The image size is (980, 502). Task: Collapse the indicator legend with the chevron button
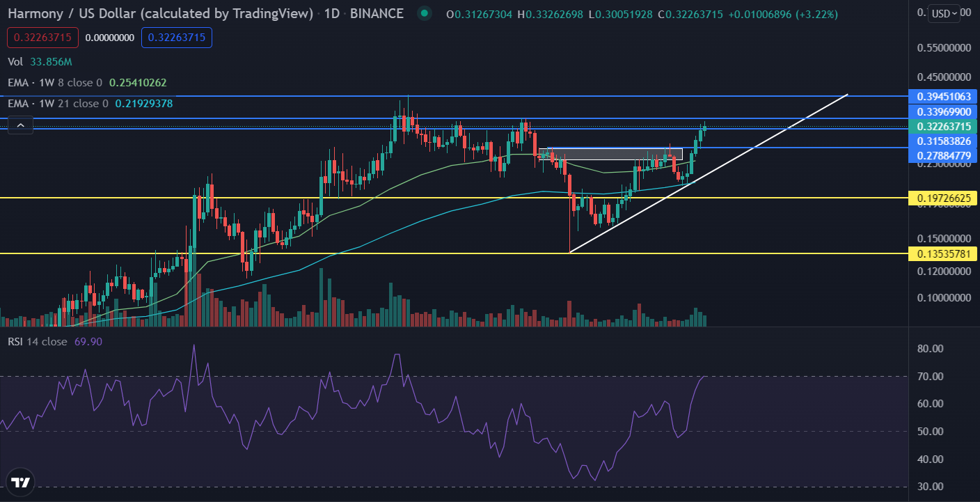(x=21, y=125)
